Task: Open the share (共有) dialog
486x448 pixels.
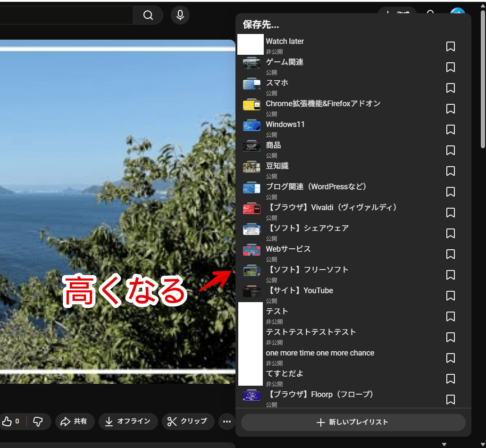Action: [x=75, y=421]
